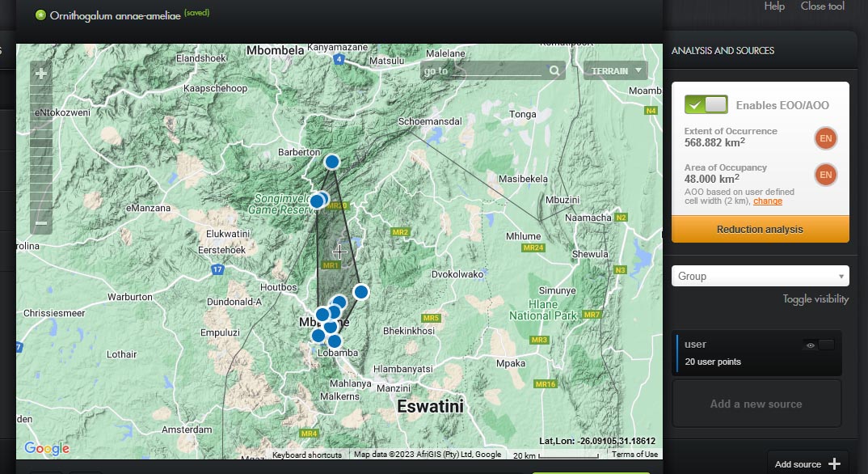Click the plus icon beside Add source

coord(834,464)
